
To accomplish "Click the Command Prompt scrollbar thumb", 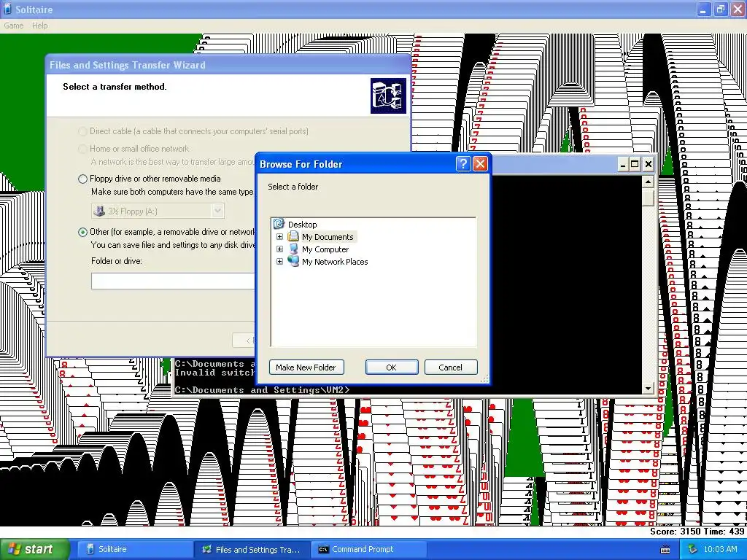I will click(648, 197).
